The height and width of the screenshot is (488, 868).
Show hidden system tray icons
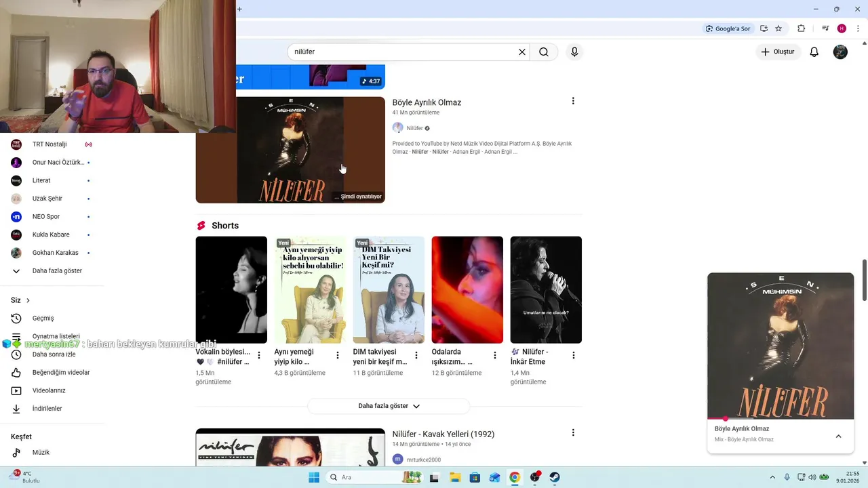pos(772,477)
